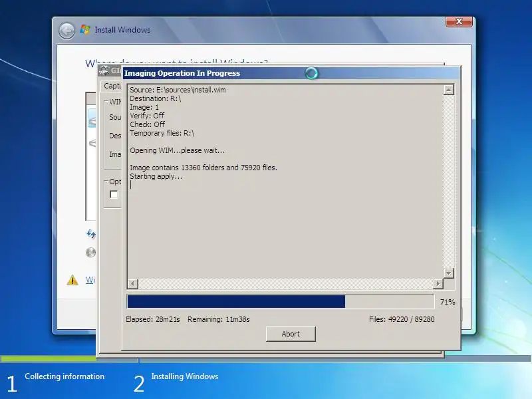Select the Capture tab in background window
Viewport: 532px width, 399px height.
click(112, 86)
